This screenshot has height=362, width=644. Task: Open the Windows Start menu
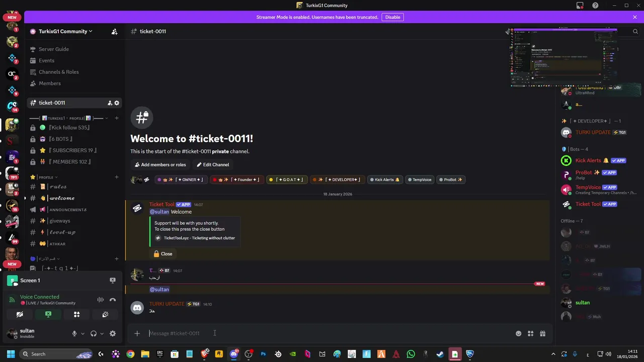coord(11,354)
